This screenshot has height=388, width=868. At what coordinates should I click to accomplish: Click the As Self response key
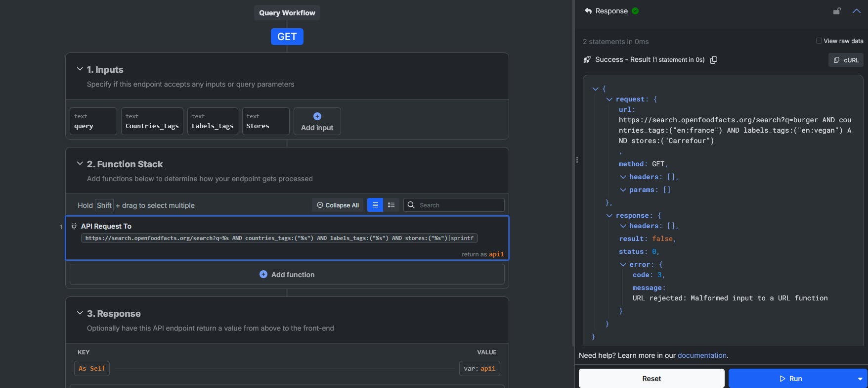tap(92, 368)
